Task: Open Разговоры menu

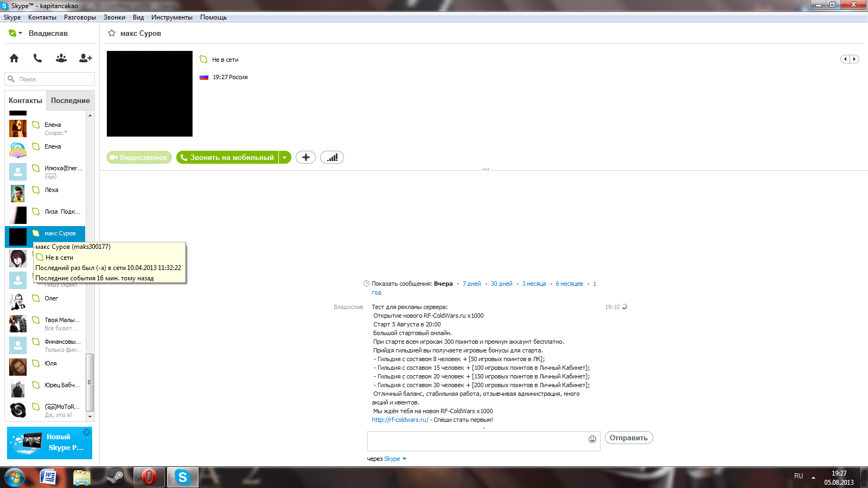Action: click(80, 17)
